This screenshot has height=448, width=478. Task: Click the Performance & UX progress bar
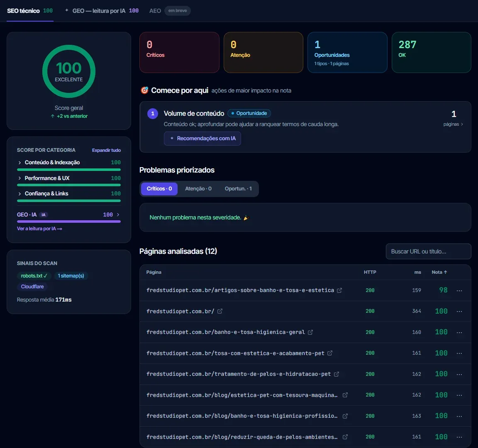[69, 185]
